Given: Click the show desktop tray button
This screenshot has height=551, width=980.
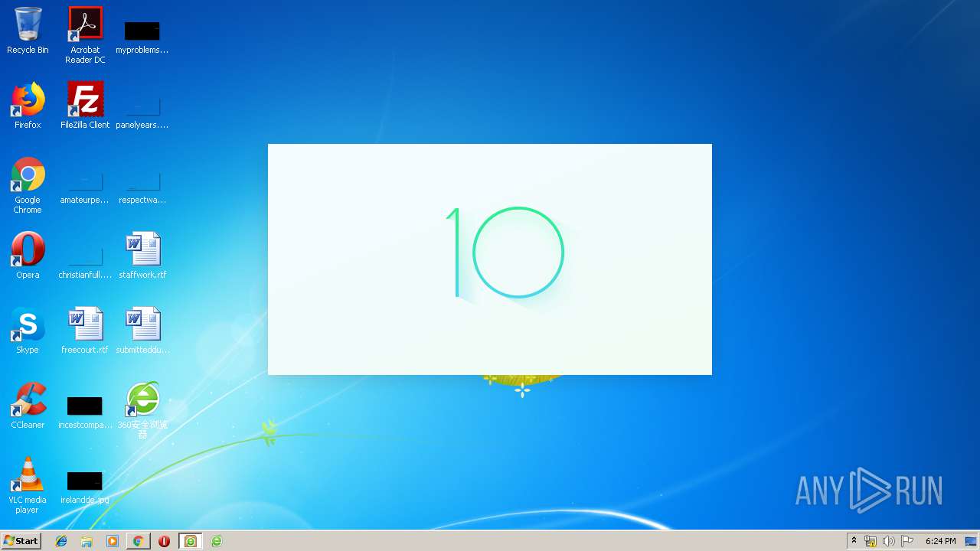Looking at the screenshot, I should tap(972, 541).
